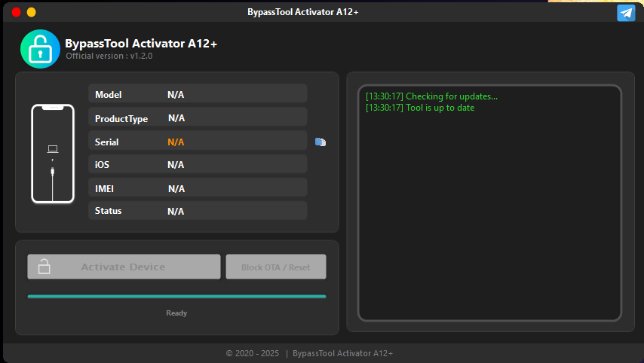Screen dimensions: 644x363
Task: Select the Status field row
Action: pos(198,211)
